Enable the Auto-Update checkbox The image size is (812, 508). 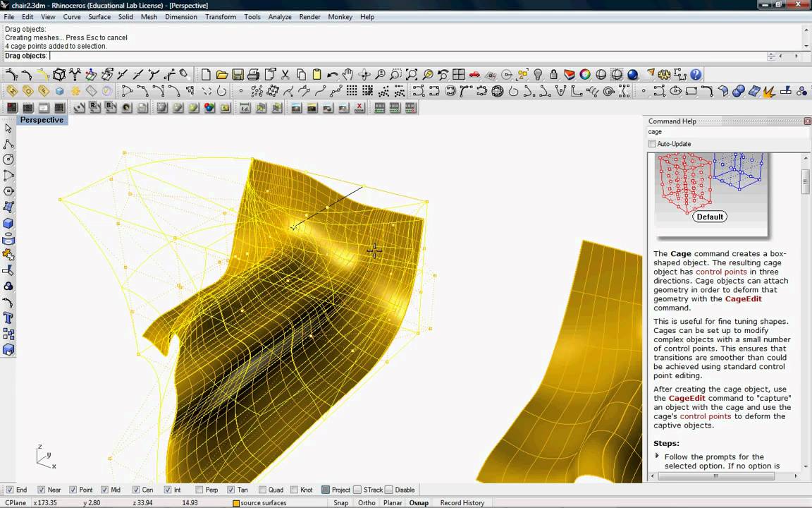click(x=653, y=144)
